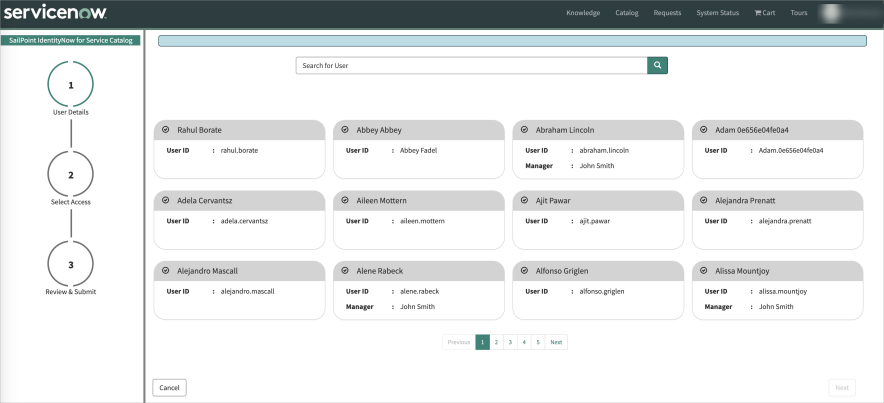Click step 1 User Details circle
Image resolution: width=884 pixels, height=403 pixels.
click(x=70, y=85)
